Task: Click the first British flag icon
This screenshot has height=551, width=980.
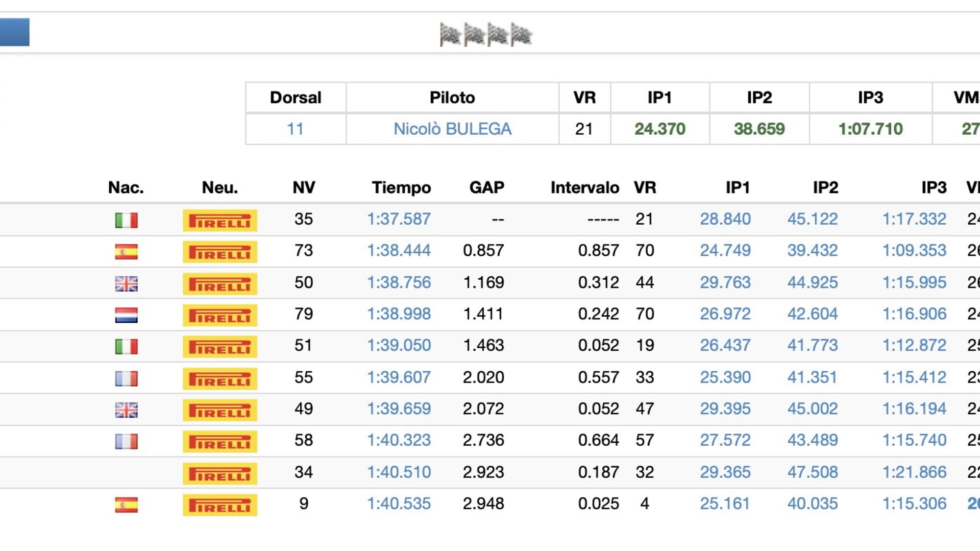Action: [126, 283]
